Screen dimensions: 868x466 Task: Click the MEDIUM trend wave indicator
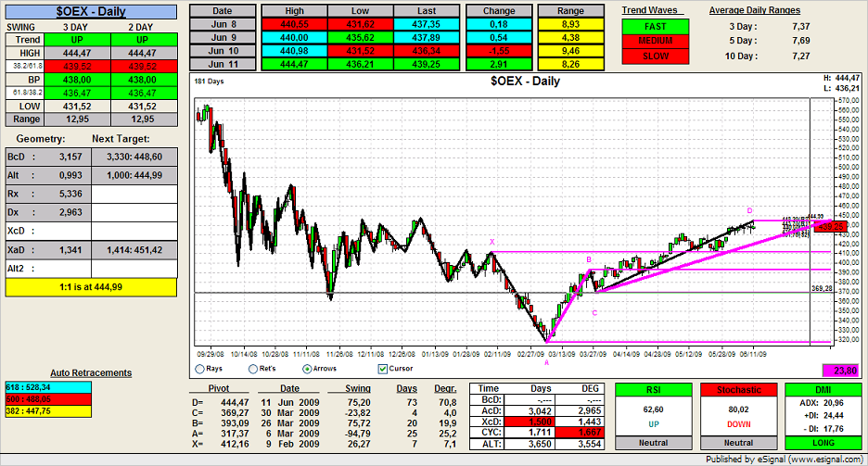654,42
